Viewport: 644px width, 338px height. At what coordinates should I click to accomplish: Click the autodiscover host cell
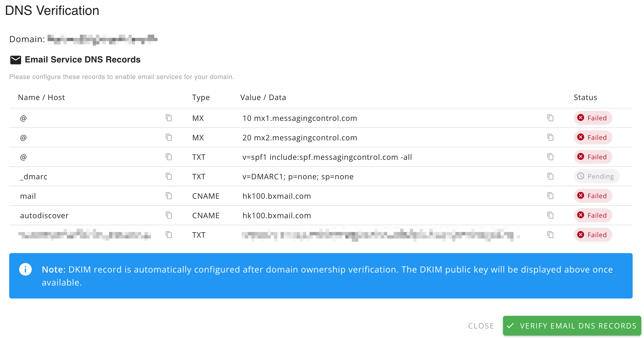(44, 216)
